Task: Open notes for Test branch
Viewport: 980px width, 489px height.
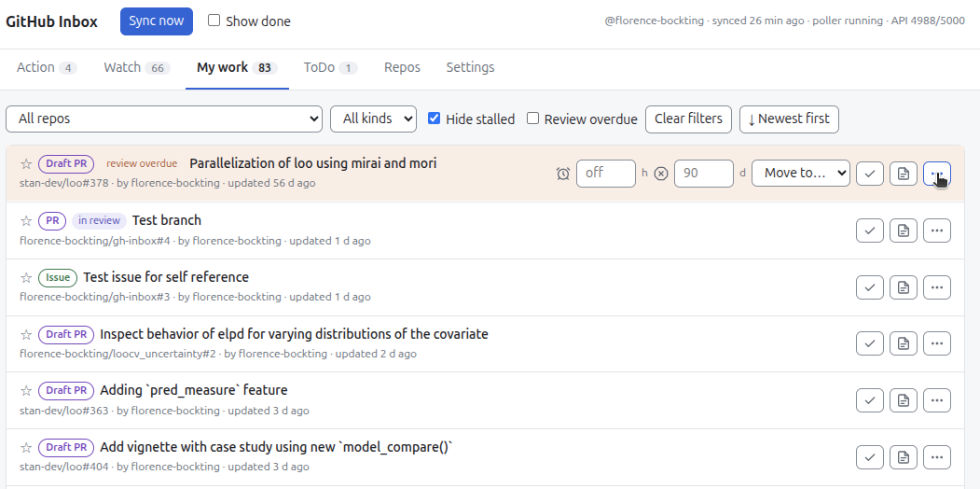Action: coord(904,231)
